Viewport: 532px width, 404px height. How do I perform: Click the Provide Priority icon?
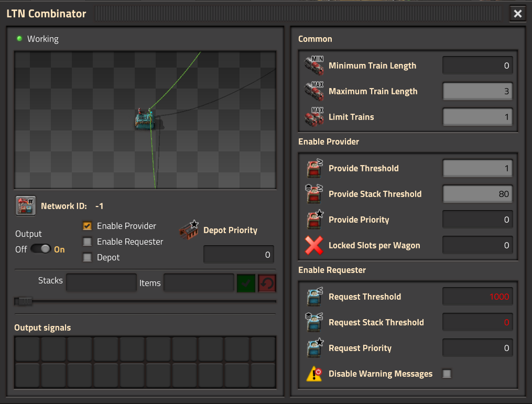pyautogui.click(x=314, y=220)
